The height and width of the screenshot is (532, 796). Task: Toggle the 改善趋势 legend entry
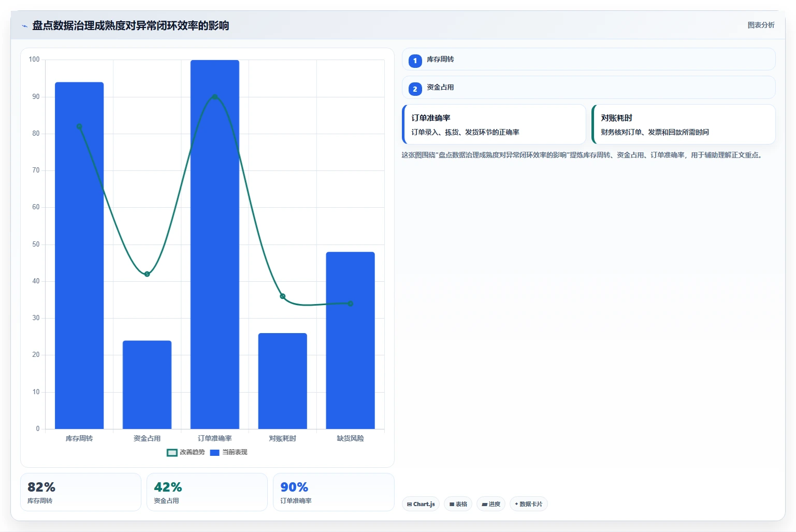[x=186, y=452]
